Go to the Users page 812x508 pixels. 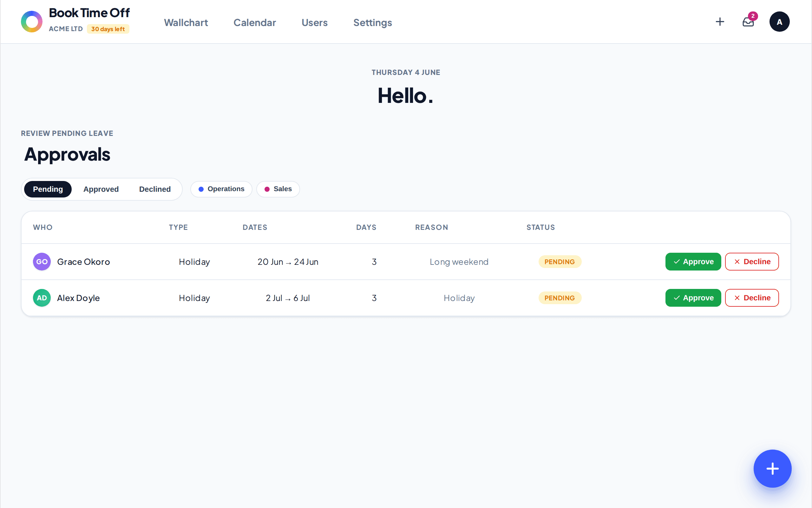pyautogui.click(x=314, y=23)
